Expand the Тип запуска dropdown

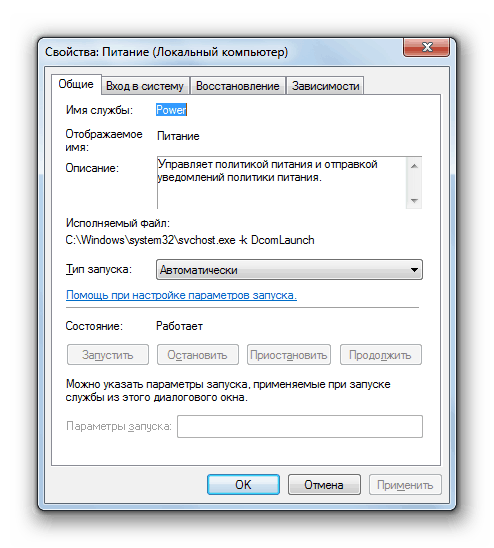(289, 270)
